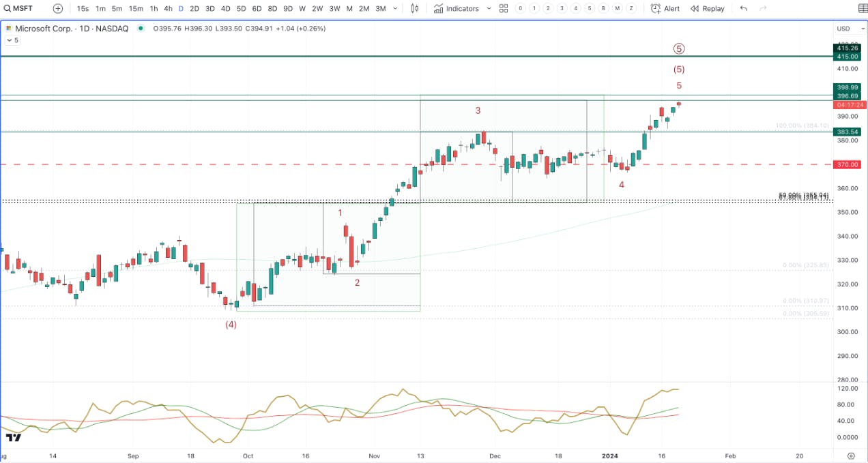Viewport: 868px width, 463px height.
Task: Start bar Replay mode
Action: click(708, 9)
